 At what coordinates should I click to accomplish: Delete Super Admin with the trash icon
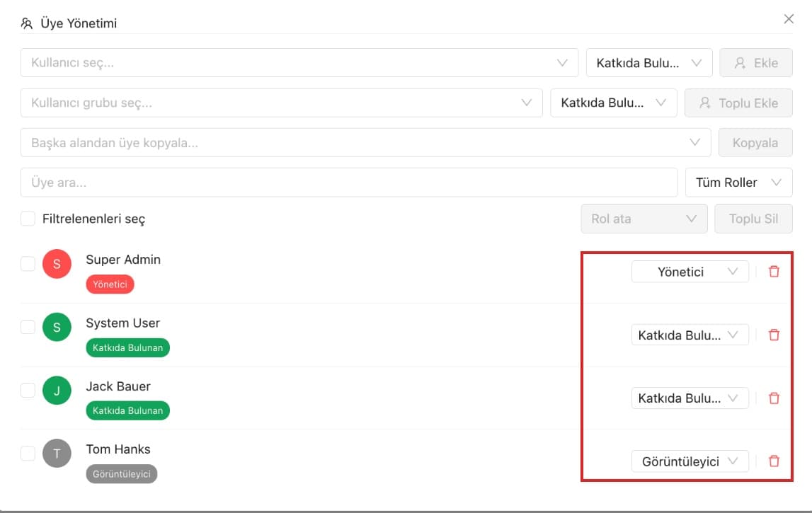774,271
